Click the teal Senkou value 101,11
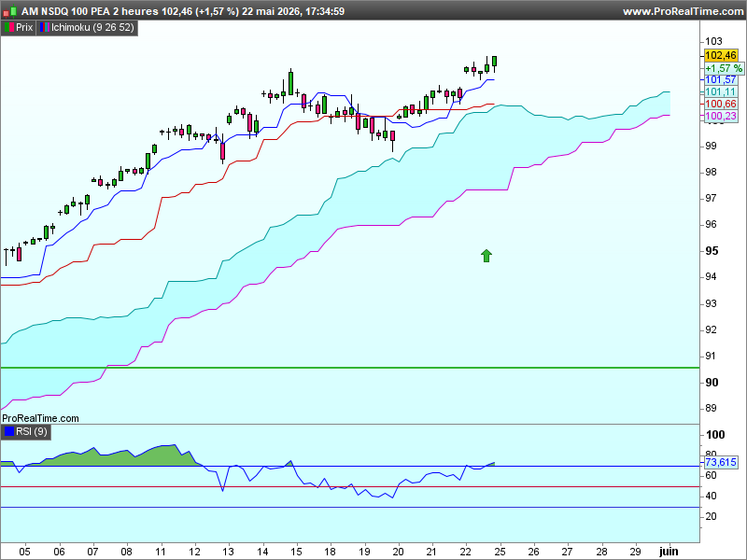The width and height of the screenshot is (747, 560). [721, 91]
